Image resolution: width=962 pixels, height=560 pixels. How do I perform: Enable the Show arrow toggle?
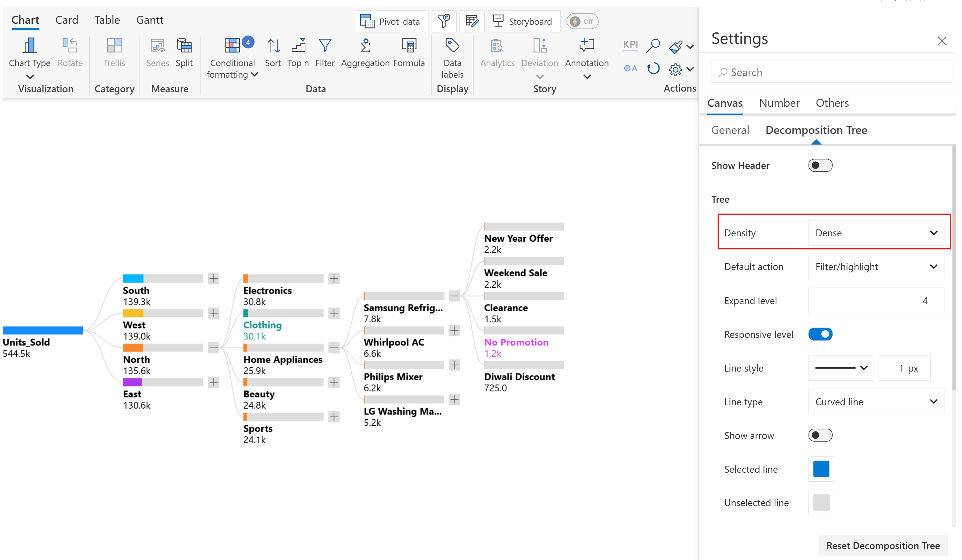tap(820, 436)
